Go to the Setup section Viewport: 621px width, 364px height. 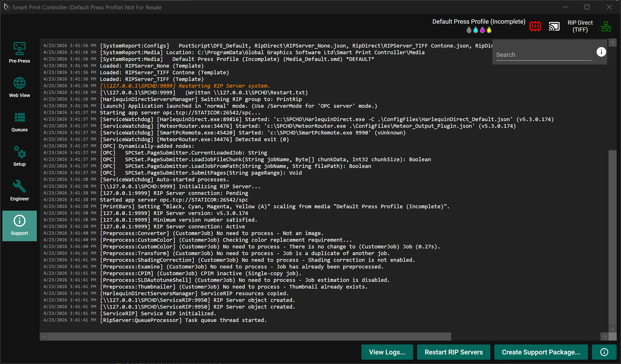click(19, 156)
